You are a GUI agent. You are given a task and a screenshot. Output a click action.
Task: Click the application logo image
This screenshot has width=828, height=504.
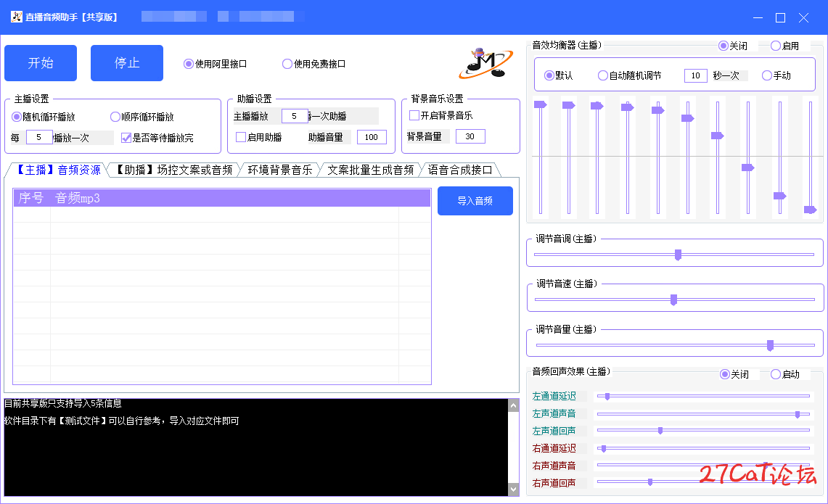coord(485,63)
